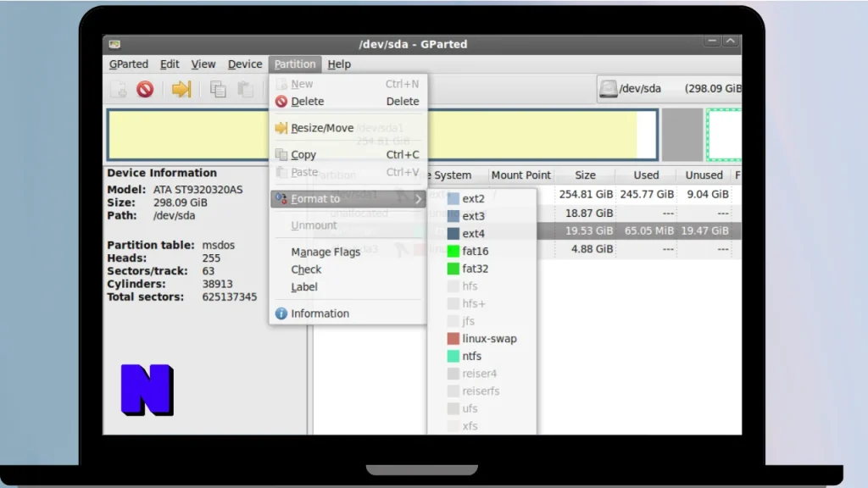Click the new partition toolbar icon
The width and height of the screenshot is (868, 488).
click(119, 89)
